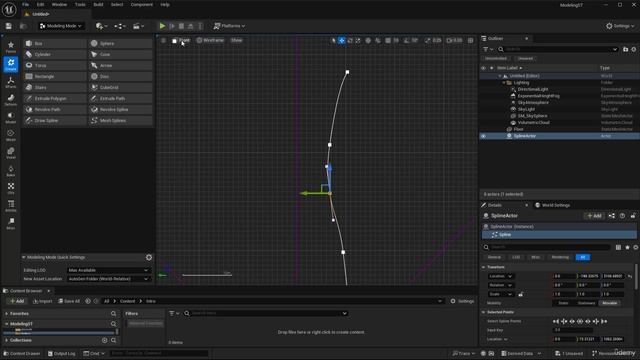Collapse the Selected Points section
640x360 pixels.
click(484, 312)
